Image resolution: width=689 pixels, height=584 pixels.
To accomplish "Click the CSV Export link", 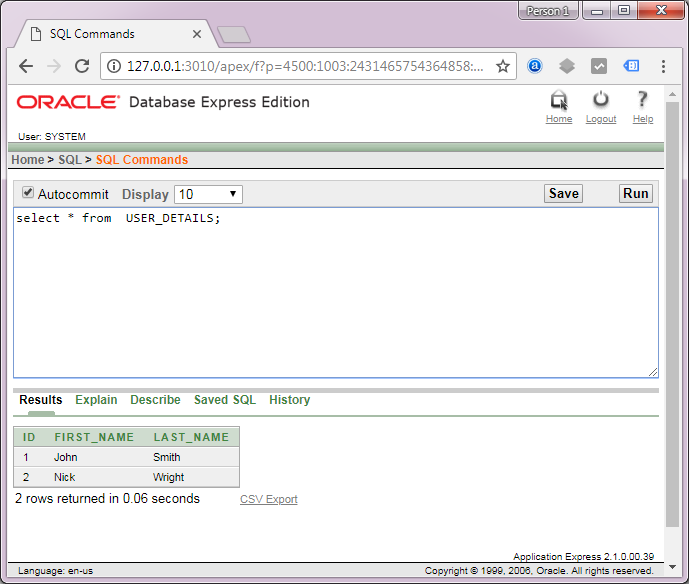I will 268,499.
